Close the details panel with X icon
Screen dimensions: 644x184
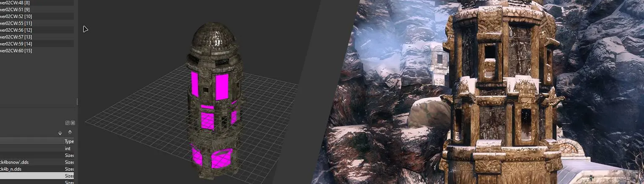pos(73,123)
